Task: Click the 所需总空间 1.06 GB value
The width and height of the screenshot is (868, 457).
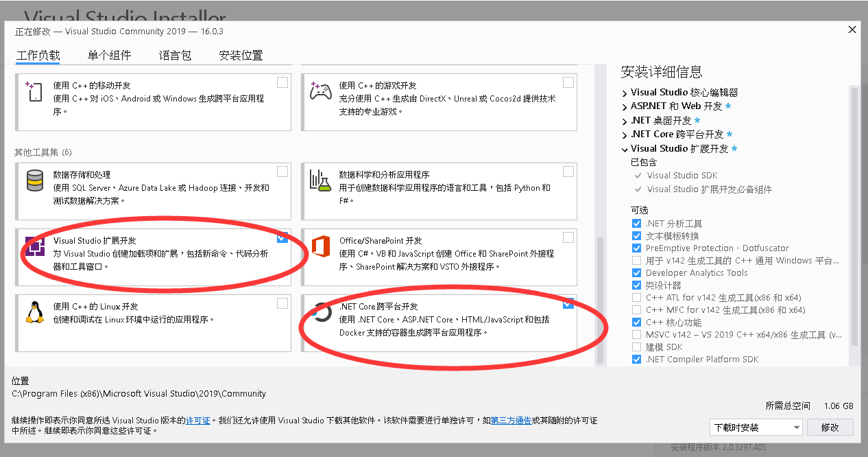Action: 840,406
